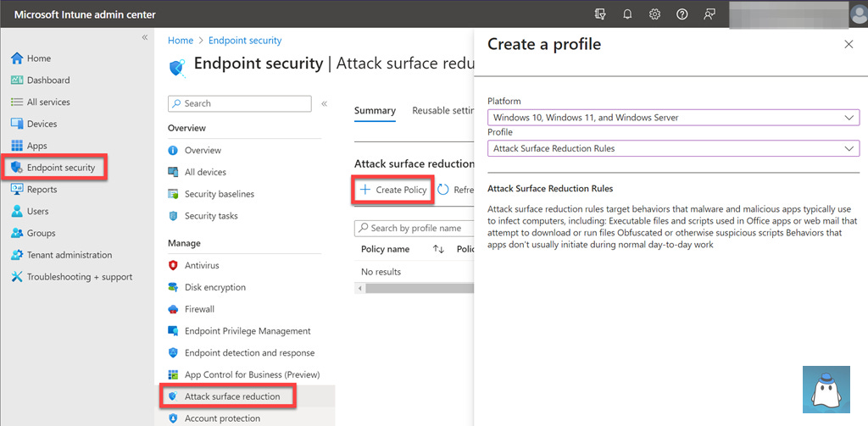Screen dimensions: 868x426
Task: Click the Account protection shield icon
Action: tap(173, 418)
